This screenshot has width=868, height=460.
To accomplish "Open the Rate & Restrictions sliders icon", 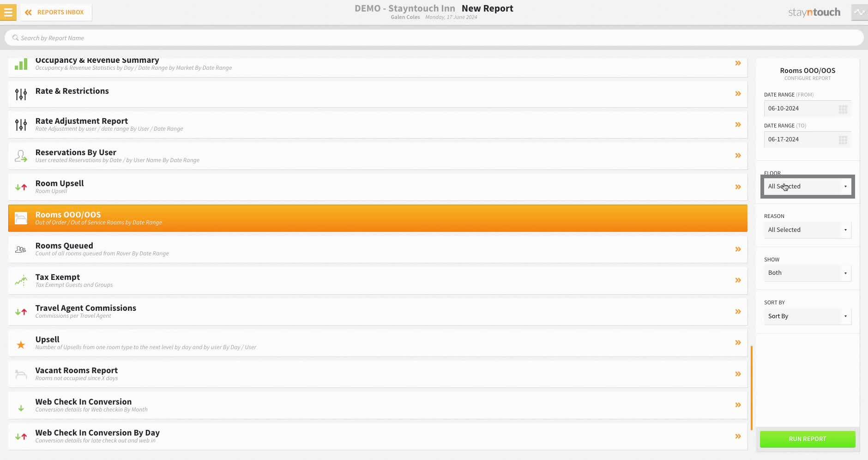I will click(21, 95).
